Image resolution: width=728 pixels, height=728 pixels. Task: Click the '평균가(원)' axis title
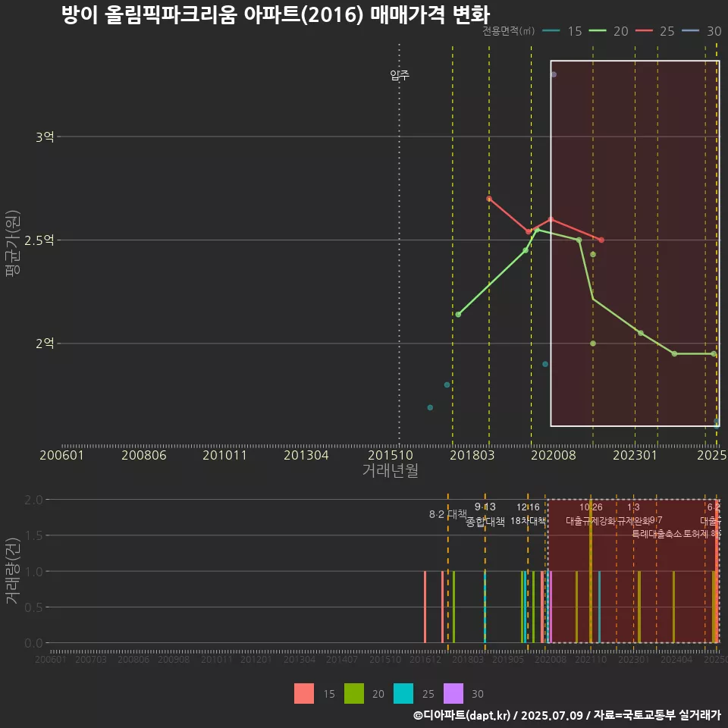(x=13, y=243)
